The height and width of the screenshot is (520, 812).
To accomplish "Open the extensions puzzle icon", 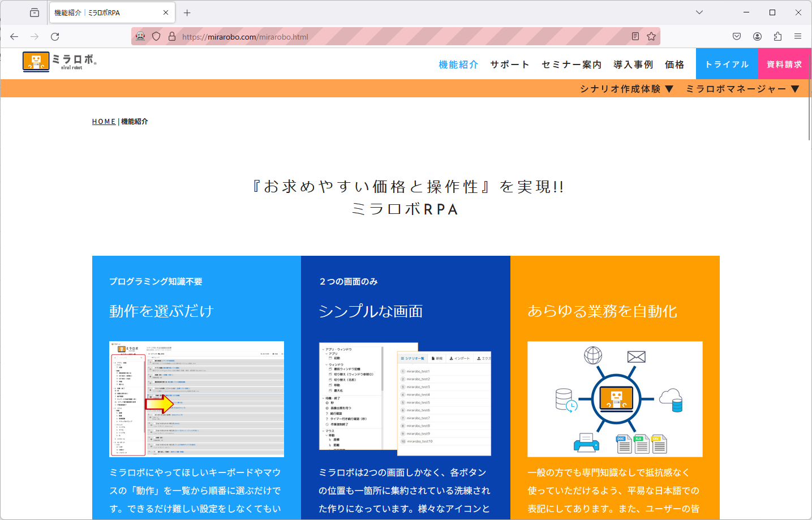I will click(x=777, y=36).
